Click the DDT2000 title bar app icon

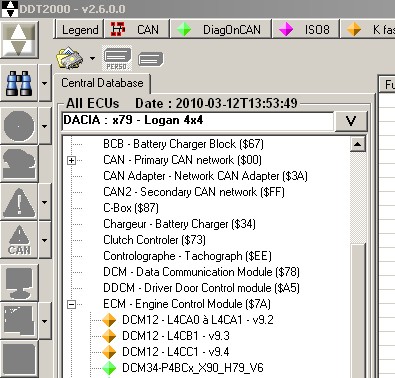click(x=10, y=9)
